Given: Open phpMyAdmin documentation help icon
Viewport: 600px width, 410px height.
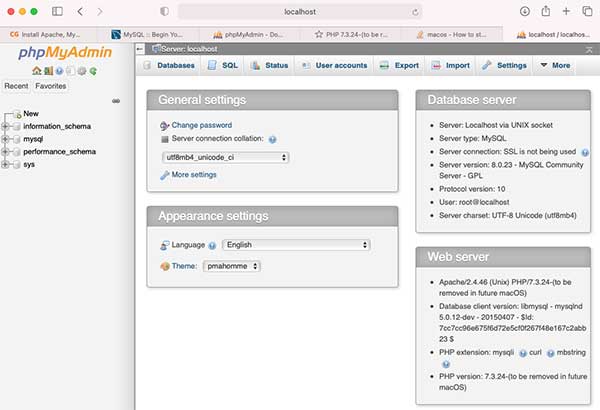Looking at the screenshot, I should pos(59,71).
